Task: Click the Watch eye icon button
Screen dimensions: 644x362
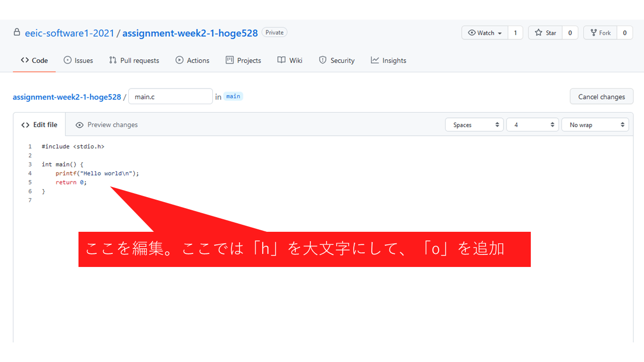Action: coord(485,33)
